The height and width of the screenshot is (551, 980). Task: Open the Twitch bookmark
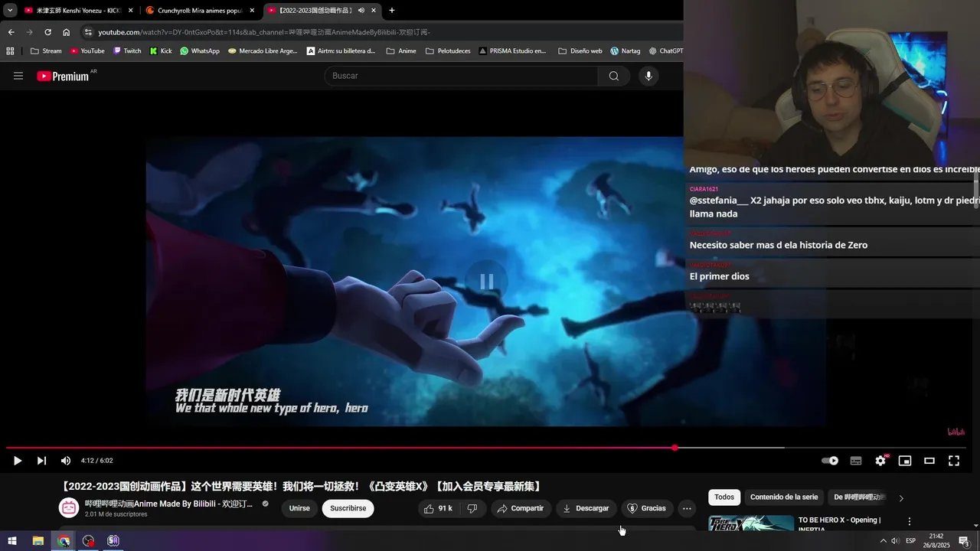[x=127, y=51]
